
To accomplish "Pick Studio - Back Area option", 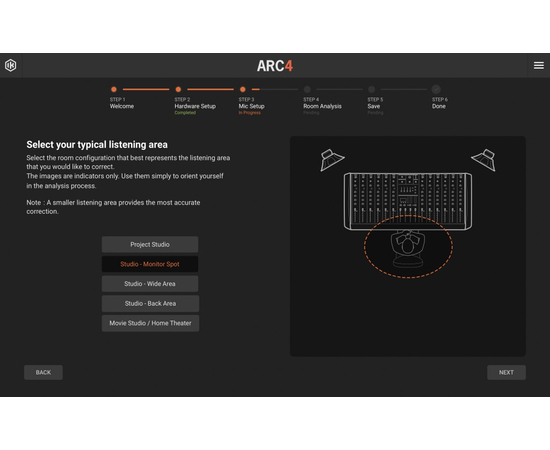I will pyautogui.click(x=150, y=303).
